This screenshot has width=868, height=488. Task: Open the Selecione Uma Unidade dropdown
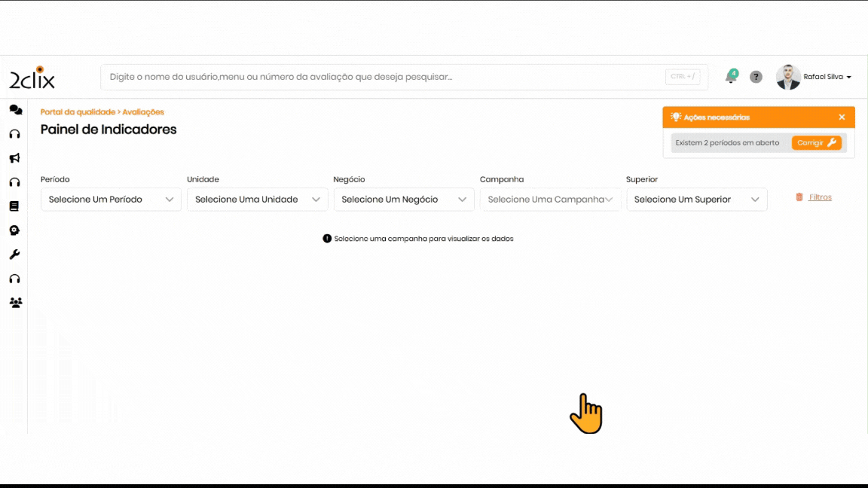coord(257,200)
